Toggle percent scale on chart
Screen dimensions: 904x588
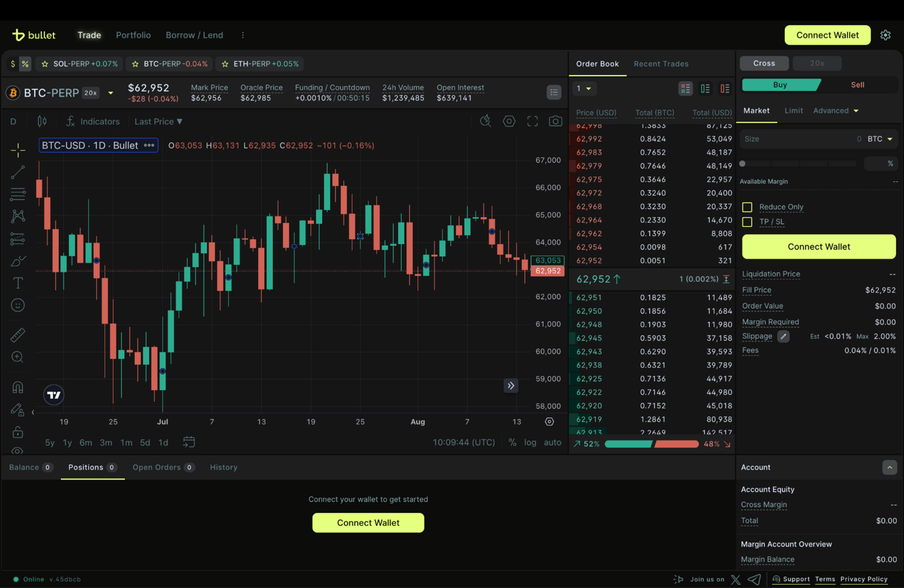pyautogui.click(x=512, y=442)
